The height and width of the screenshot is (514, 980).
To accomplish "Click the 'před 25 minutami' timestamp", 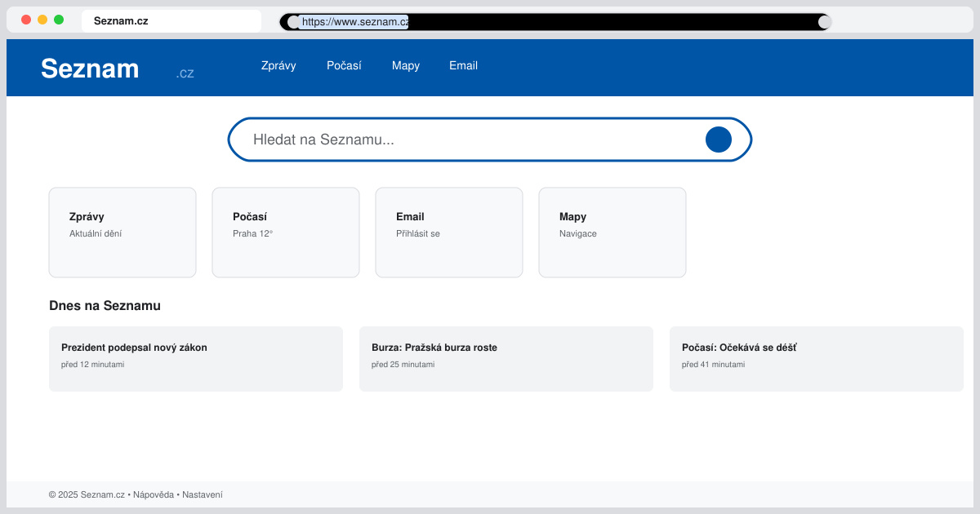I will (x=403, y=365).
